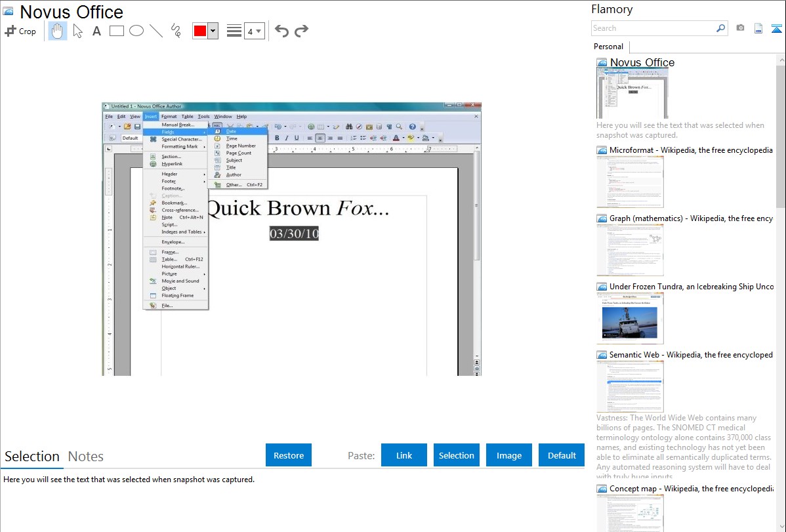This screenshot has width=786, height=532.
Task: Select the text annotation tool A
Action: (x=96, y=31)
